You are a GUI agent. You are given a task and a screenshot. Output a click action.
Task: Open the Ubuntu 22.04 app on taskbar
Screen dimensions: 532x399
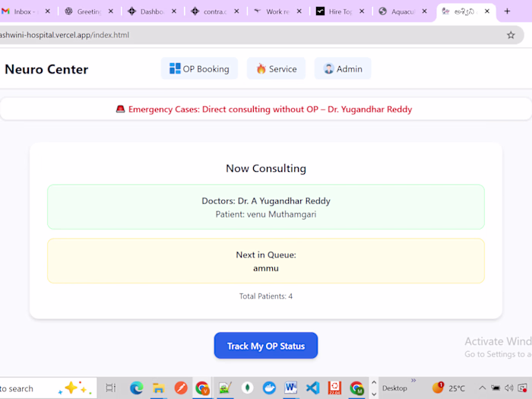(x=334, y=388)
